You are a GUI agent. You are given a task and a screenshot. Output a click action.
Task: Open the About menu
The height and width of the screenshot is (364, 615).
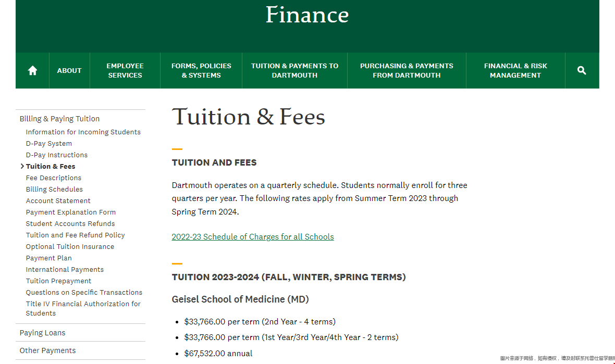coord(69,70)
